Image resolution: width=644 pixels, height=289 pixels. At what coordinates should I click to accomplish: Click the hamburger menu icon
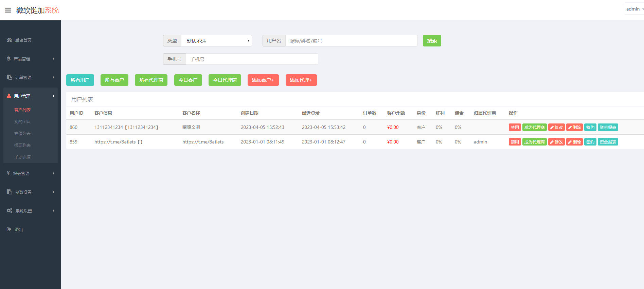8,10
